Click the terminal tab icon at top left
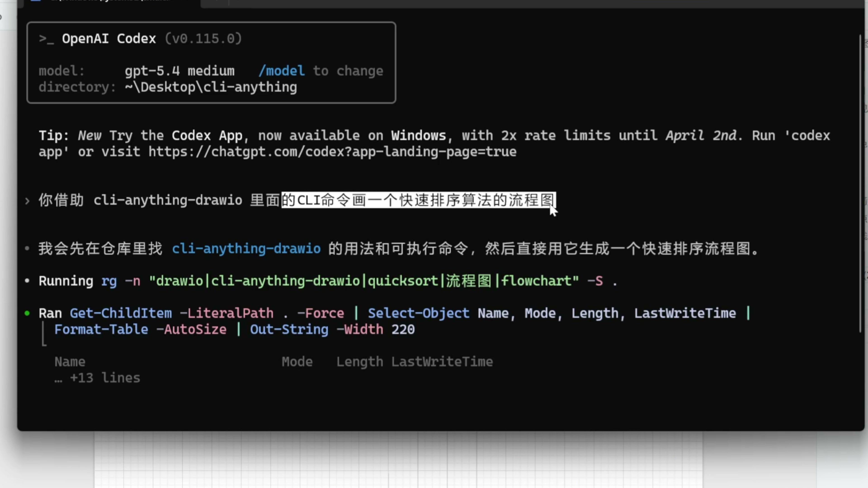Image resolution: width=868 pixels, height=488 pixels. (36, 1)
